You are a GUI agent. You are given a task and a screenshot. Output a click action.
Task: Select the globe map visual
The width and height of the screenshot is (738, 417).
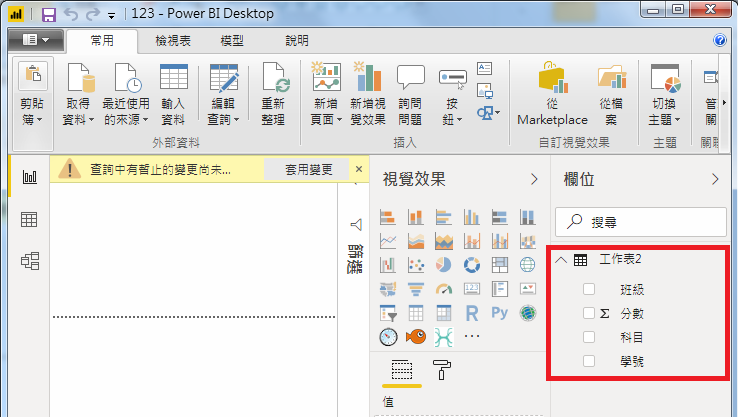point(528,265)
